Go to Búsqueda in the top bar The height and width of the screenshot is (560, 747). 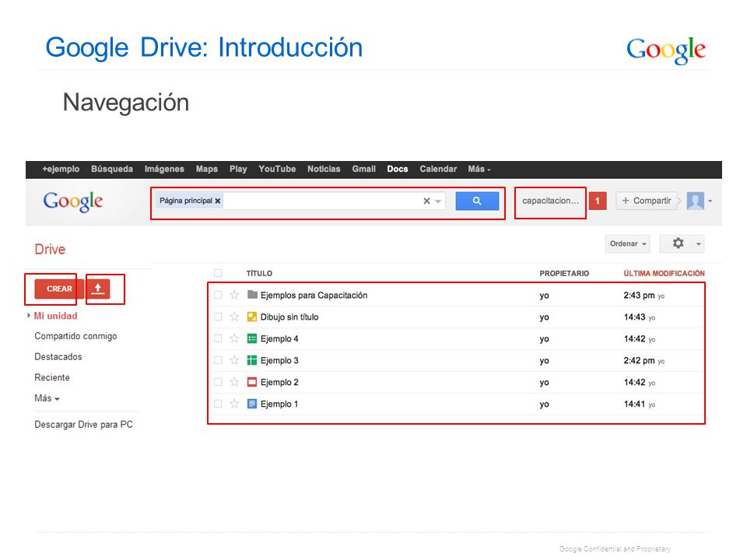pos(112,169)
